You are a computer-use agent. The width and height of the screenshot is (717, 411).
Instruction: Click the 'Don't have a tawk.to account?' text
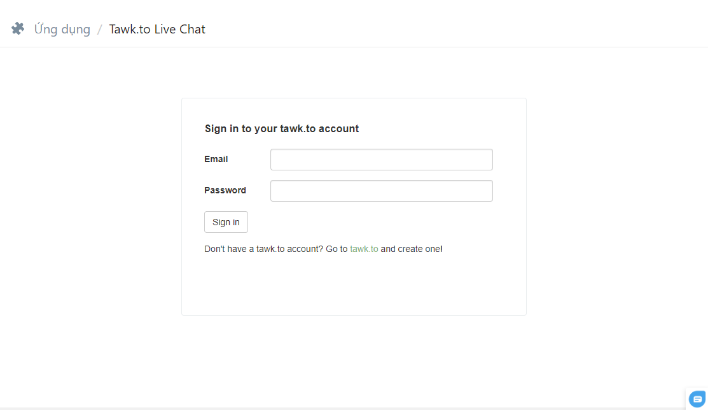[x=264, y=249]
